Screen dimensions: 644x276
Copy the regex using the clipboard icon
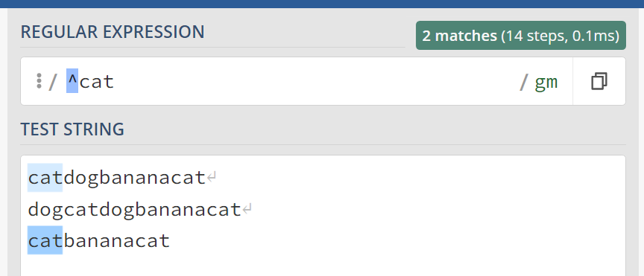click(x=599, y=81)
